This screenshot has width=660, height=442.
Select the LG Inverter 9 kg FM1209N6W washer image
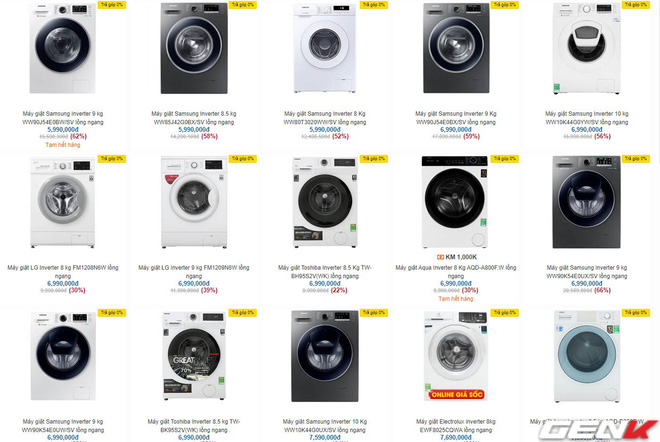tap(194, 202)
